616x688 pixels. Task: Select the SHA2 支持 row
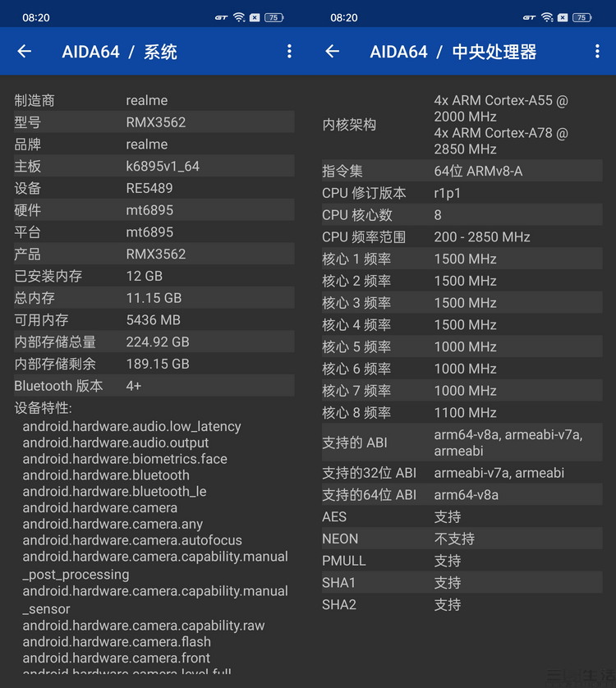[462, 604]
